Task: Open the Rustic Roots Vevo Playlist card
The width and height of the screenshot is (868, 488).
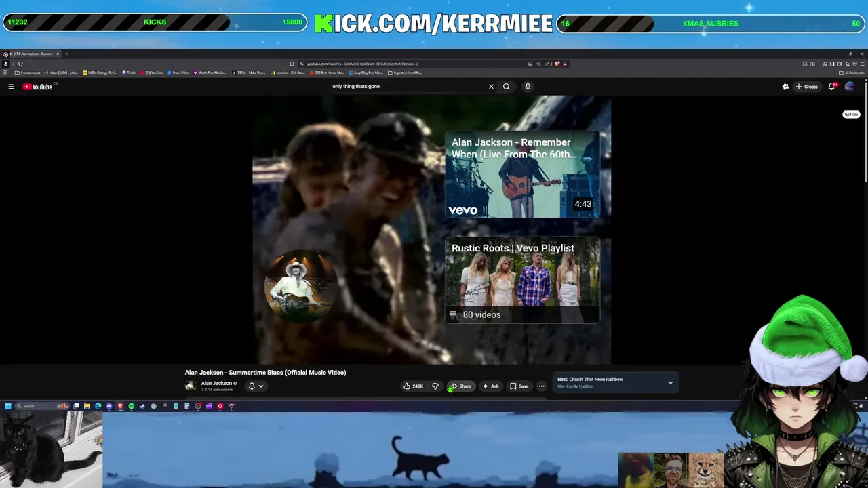Action: pyautogui.click(x=522, y=280)
